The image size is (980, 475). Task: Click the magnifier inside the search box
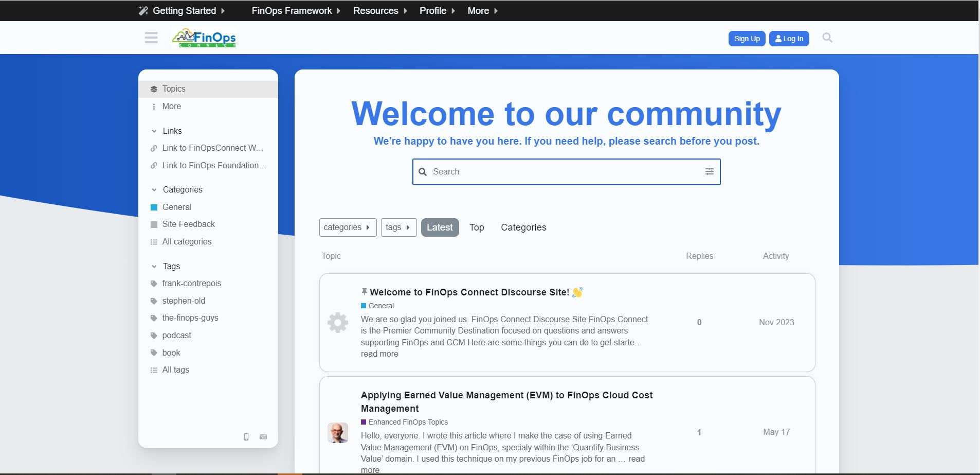pyautogui.click(x=423, y=172)
